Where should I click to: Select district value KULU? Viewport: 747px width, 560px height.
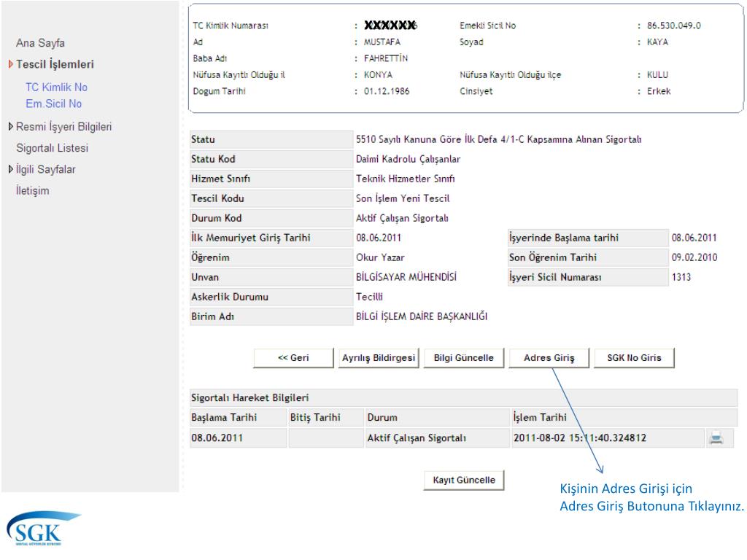click(x=657, y=75)
